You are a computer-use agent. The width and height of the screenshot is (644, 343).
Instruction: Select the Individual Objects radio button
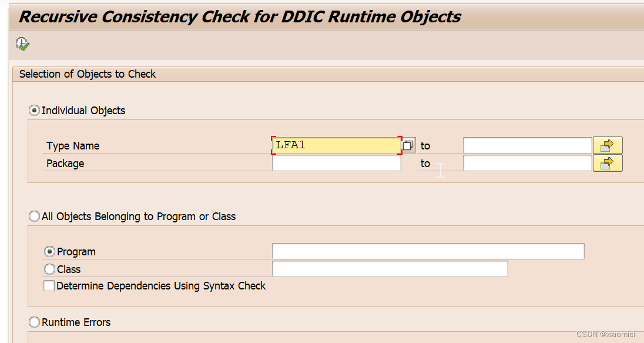point(34,110)
